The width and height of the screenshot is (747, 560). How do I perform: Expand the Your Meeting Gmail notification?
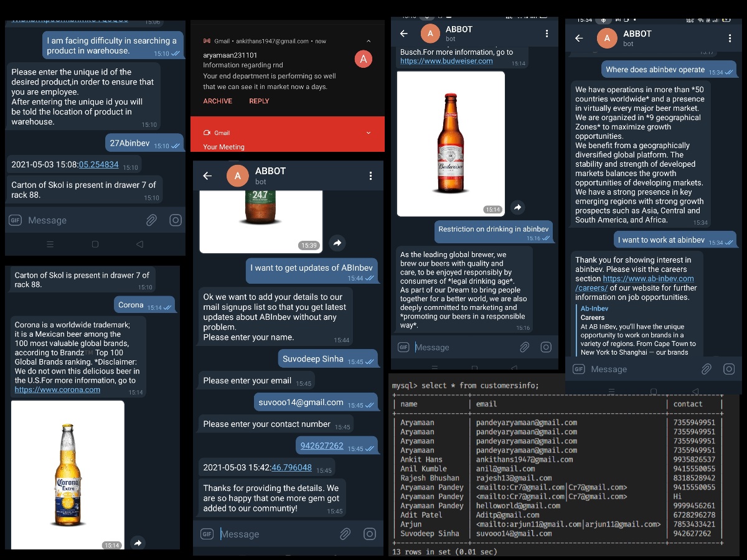point(369,133)
